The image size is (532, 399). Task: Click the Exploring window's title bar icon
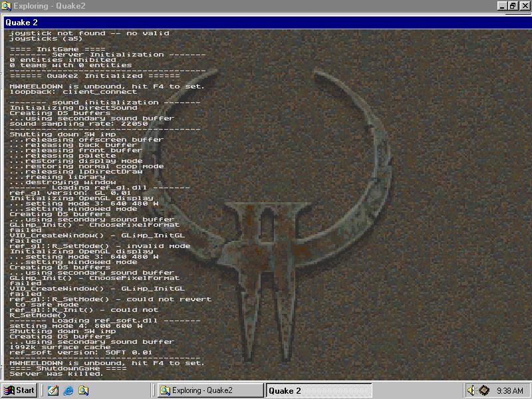point(6,5)
